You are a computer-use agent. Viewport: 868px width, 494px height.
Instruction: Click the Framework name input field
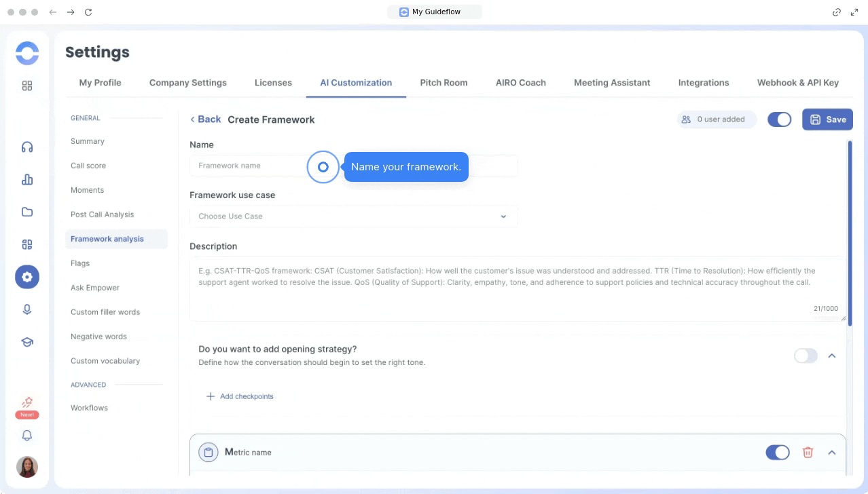[x=248, y=166]
